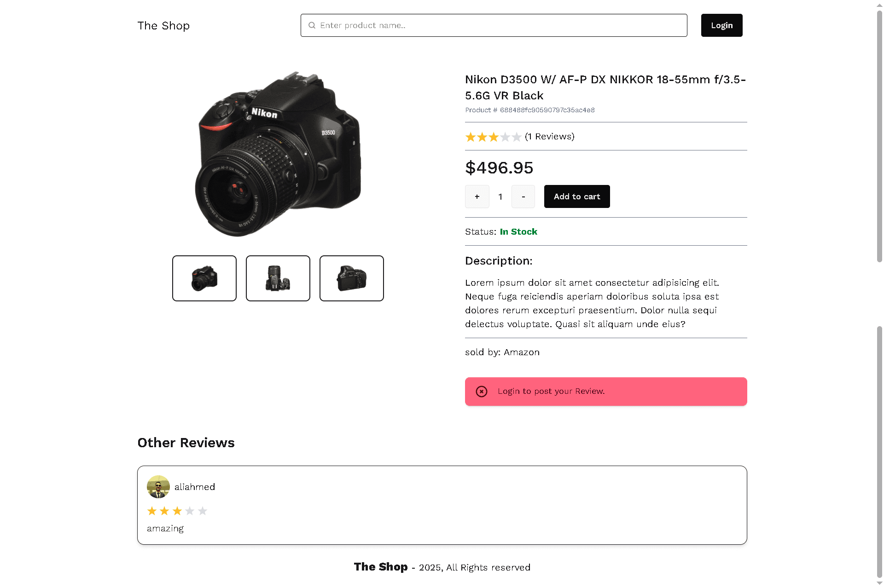Click the main Nikon D3500 product image
The image size is (884, 588).
pos(278,154)
